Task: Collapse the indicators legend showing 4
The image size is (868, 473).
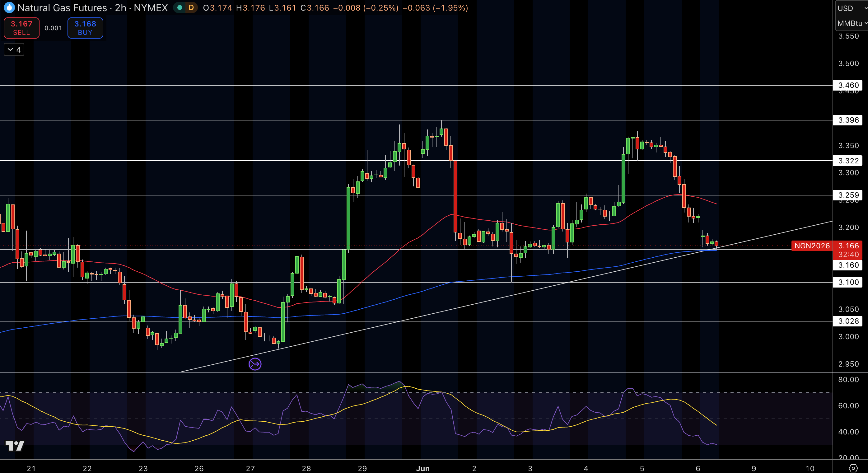Action: click(x=14, y=49)
